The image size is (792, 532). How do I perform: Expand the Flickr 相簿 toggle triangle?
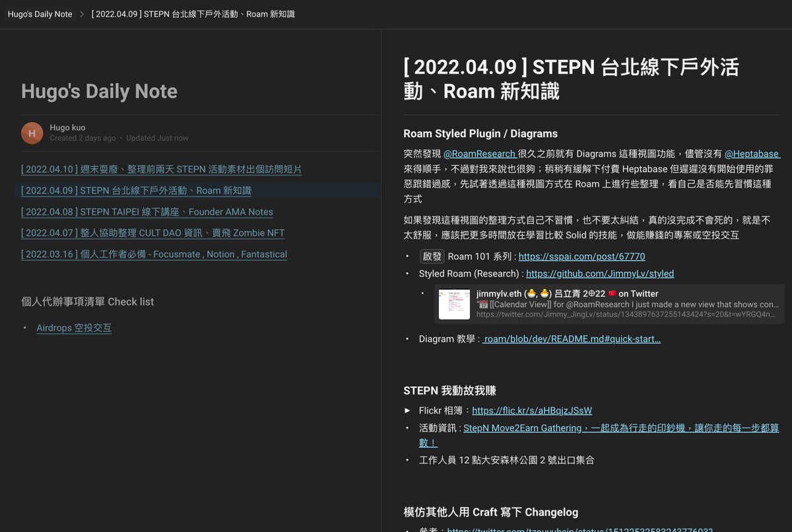coord(407,411)
